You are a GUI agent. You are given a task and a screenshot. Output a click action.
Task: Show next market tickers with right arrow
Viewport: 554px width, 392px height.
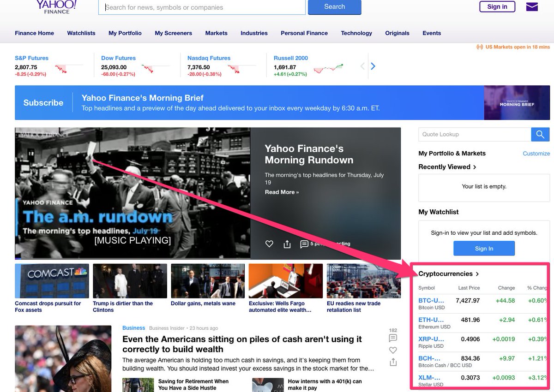point(373,66)
